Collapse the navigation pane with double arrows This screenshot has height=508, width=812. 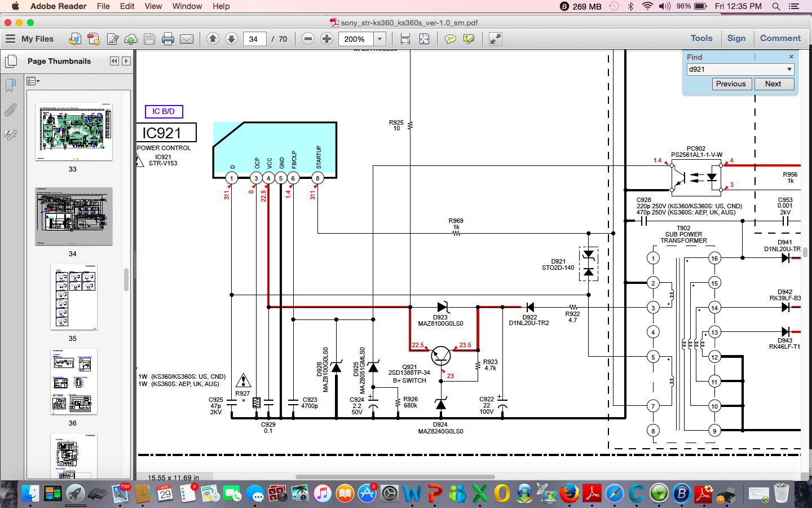114,61
